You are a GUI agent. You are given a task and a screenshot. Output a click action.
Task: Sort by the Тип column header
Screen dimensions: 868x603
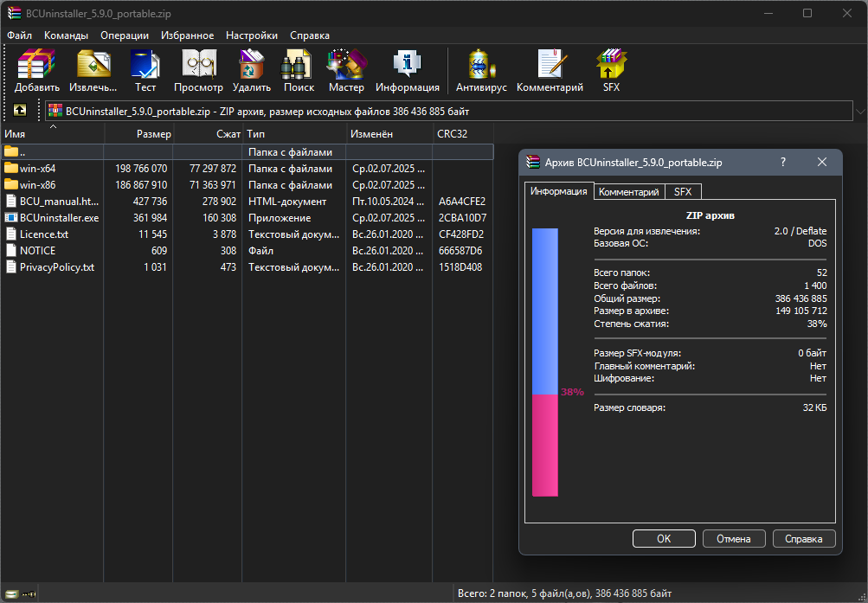(294, 134)
